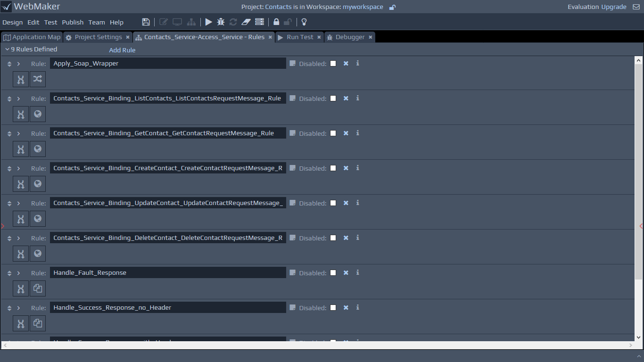Click the horizontal scrollbar right arrow
Viewport: 644px width, 362px height.
[631, 346]
